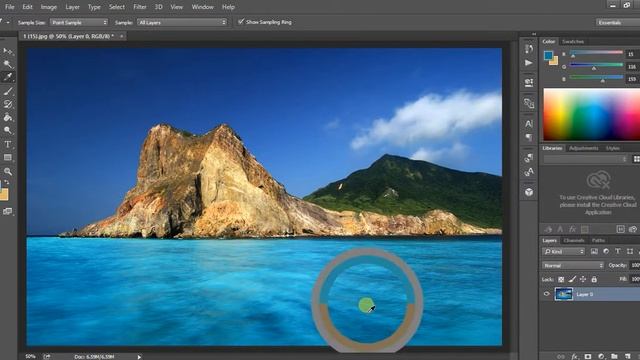Open status bar info arrow menu
The image size is (640, 360).
[x=139, y=357]
